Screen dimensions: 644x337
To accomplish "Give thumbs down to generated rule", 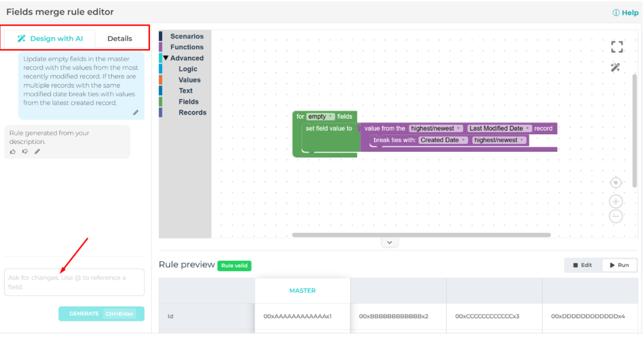I will pos(25,152).
